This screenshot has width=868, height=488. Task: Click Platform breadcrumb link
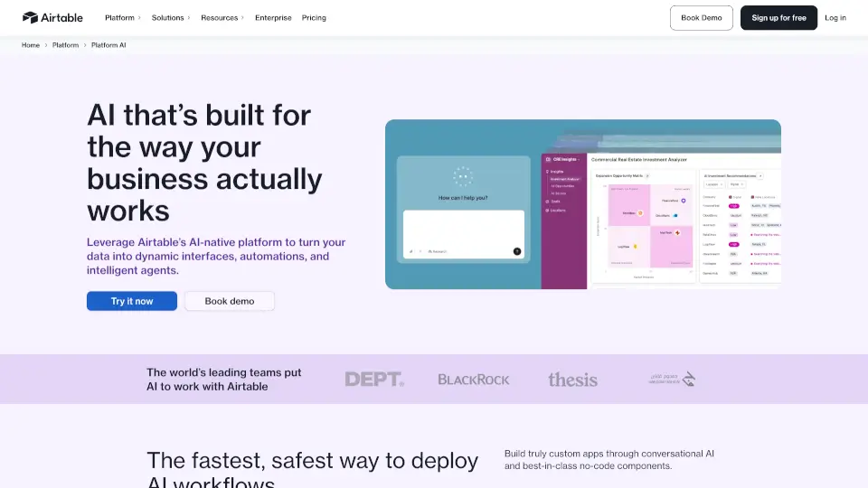pos(65,45)
